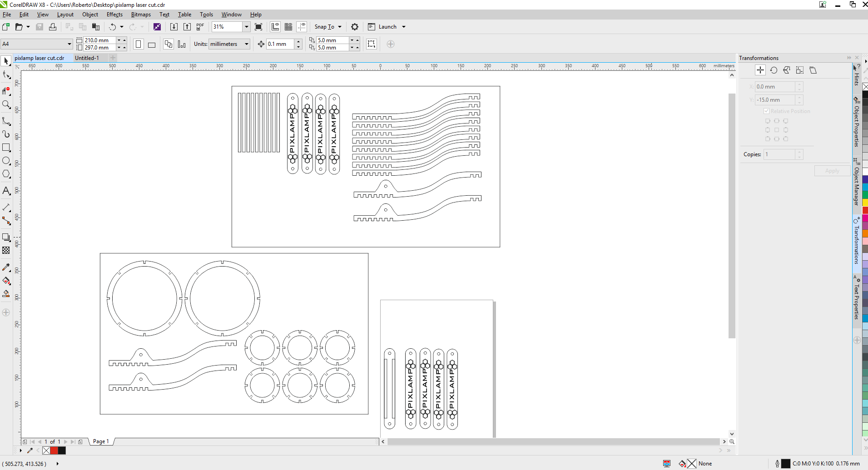Toggle Treat as Filled button
868x470 pixels.
pos(372,44)
